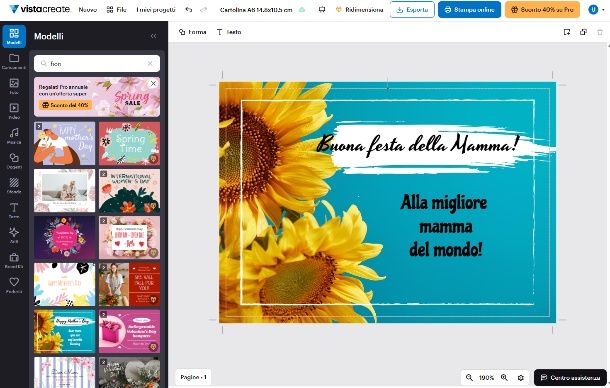
Task: Select the red template with woman holding flowers
Action: click(x=129, y=284)
